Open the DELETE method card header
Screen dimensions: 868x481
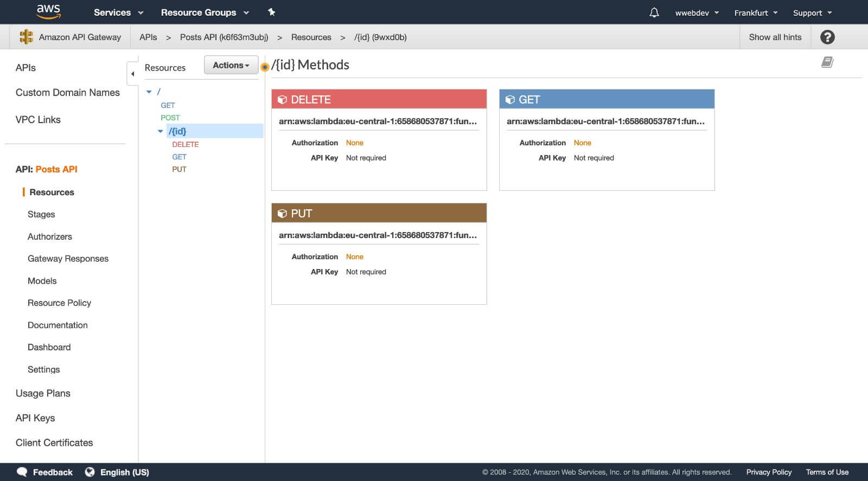coord(379,99)
